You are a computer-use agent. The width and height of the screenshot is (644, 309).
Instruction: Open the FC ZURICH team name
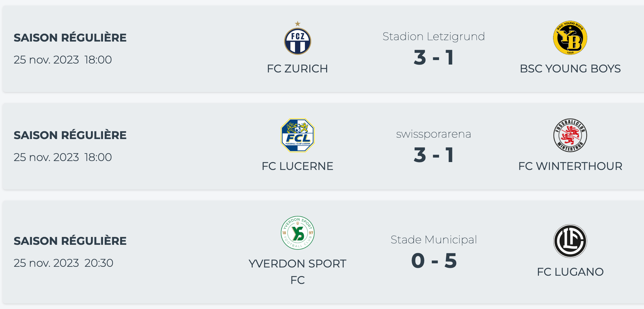point(297,69)
